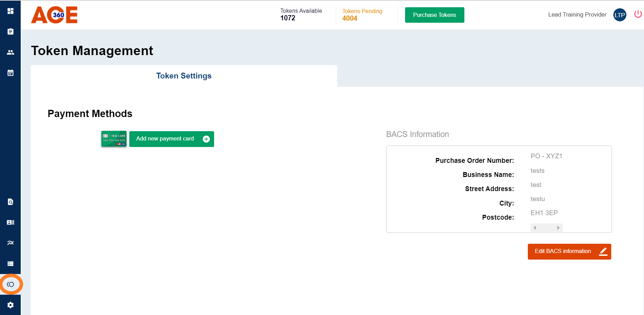Screen dimensions: 644x315
Task: Select the clipboard icon in the sidebar
Action: 10,31
